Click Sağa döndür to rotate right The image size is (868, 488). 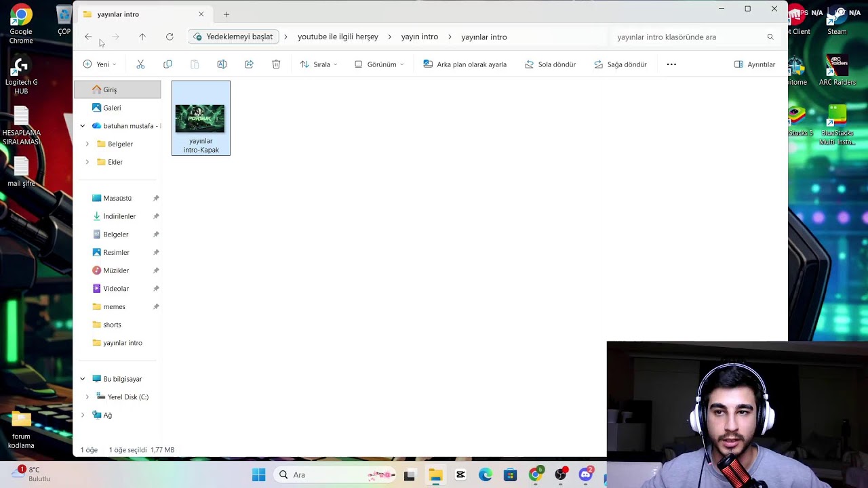(x=620, y=64)
